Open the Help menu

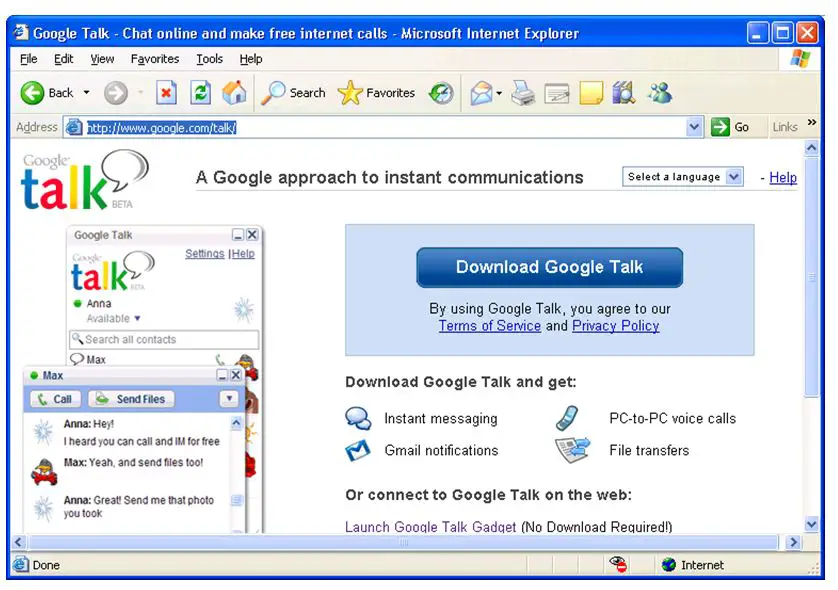(x=251, y=59)
